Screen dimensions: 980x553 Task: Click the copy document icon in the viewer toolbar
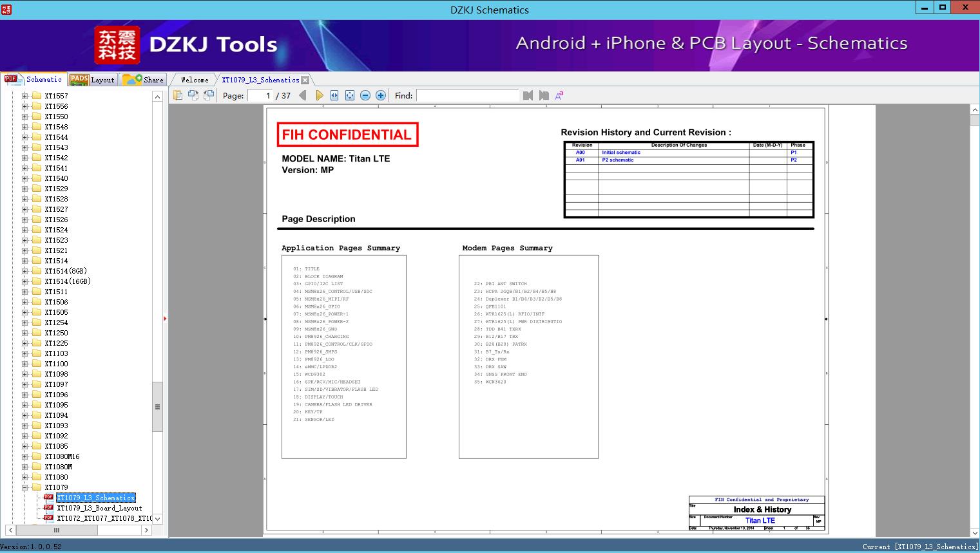pos(177,95)
